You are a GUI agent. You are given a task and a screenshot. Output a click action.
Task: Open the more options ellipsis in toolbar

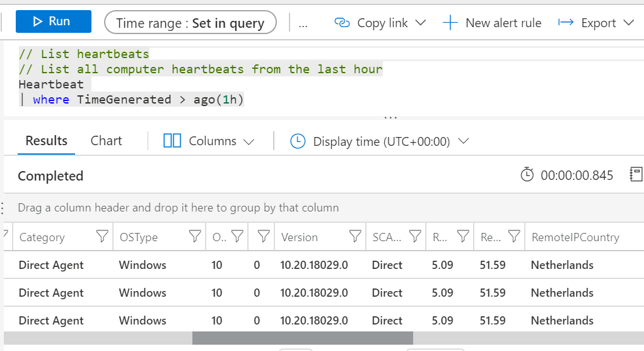(303, 23)
